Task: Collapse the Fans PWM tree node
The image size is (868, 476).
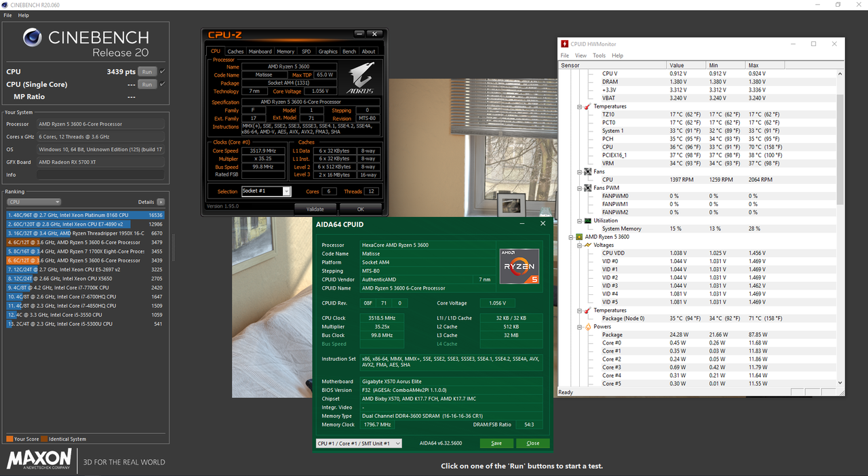Action: (x=580, y=188)
